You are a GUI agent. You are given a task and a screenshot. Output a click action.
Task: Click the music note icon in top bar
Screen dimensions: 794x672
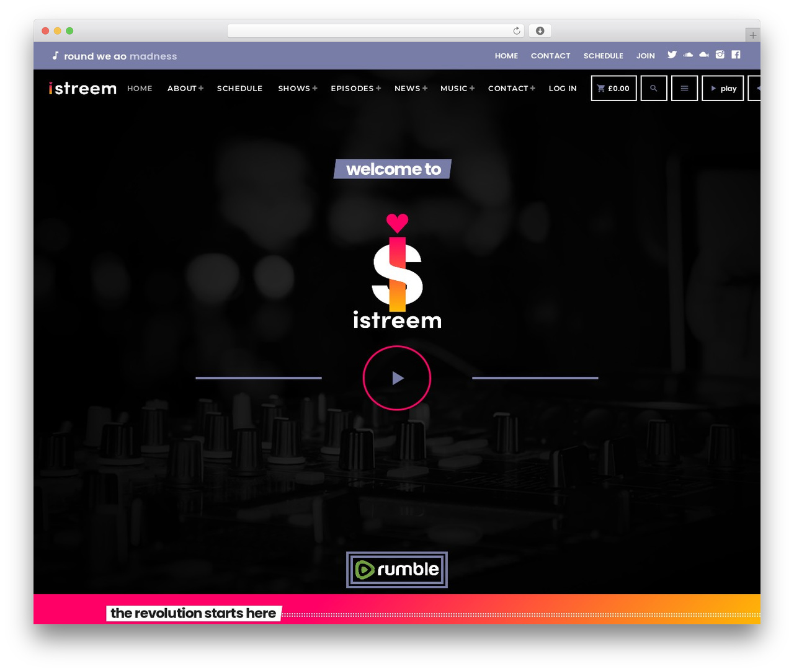55,55
